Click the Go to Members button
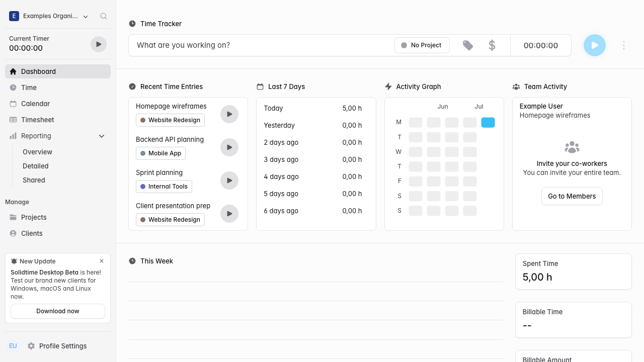 tap(572, 196)
